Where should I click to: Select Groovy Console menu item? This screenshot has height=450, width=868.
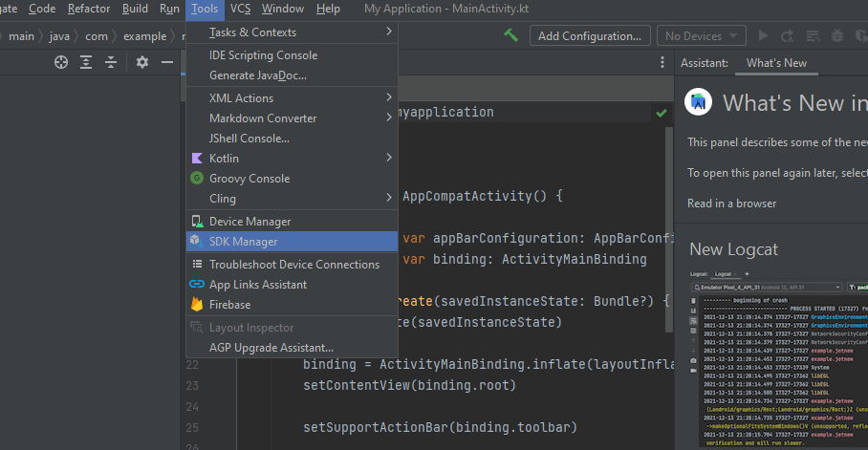click(292, 179)
